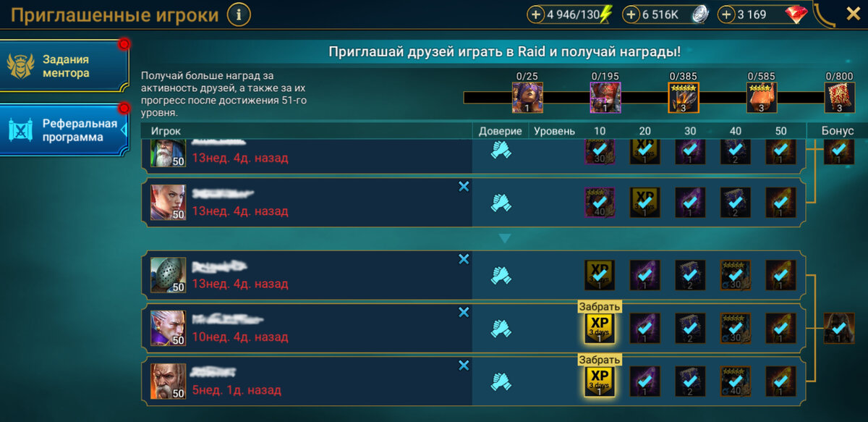Open info icon beside Приглашенные игроки title
The image size is (868, 422).
tap(239, 14)
